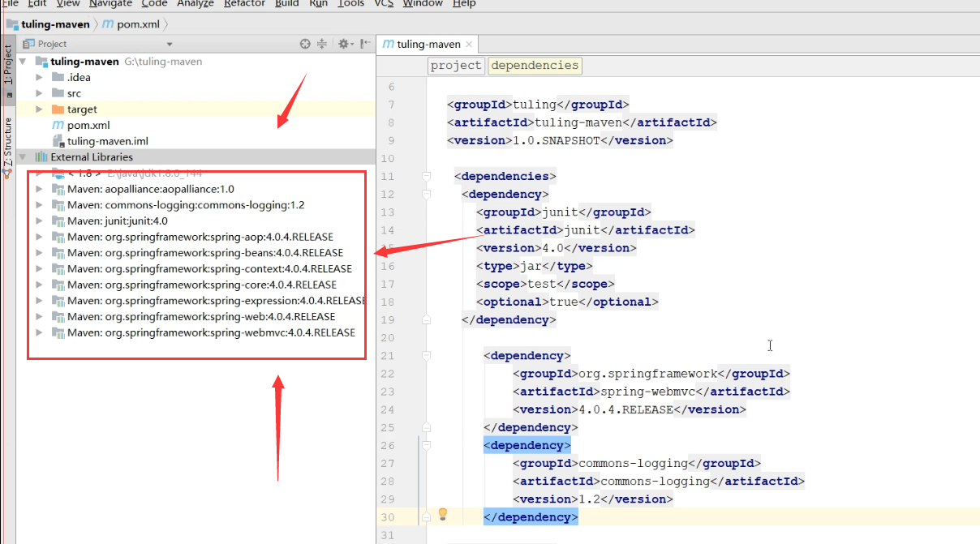Image resolution: width=980 pixels, height=544 pixels.
Task: Open the Edit menu
Action: tap(37, 4)
